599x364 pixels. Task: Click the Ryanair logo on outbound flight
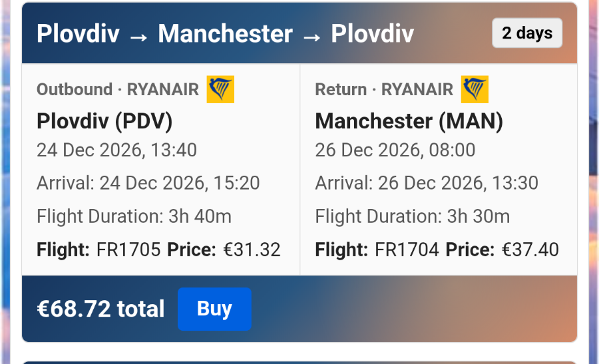[220, 89]
